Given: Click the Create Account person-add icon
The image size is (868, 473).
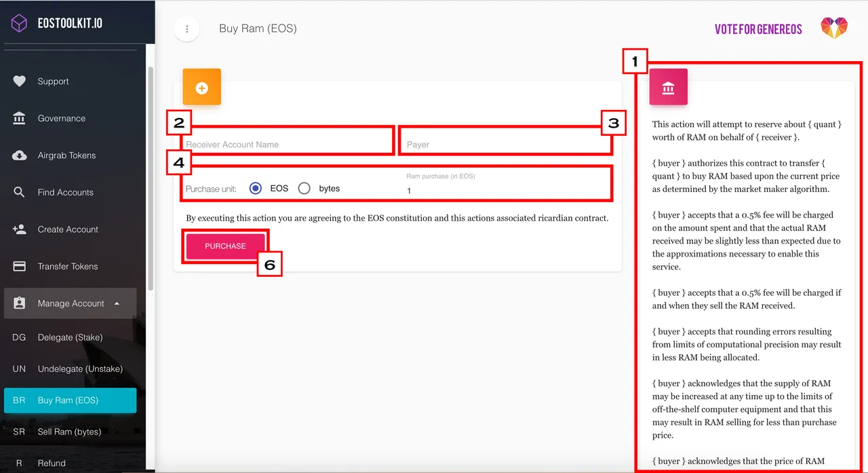Looking at the screenshot, I should [19, 229].
